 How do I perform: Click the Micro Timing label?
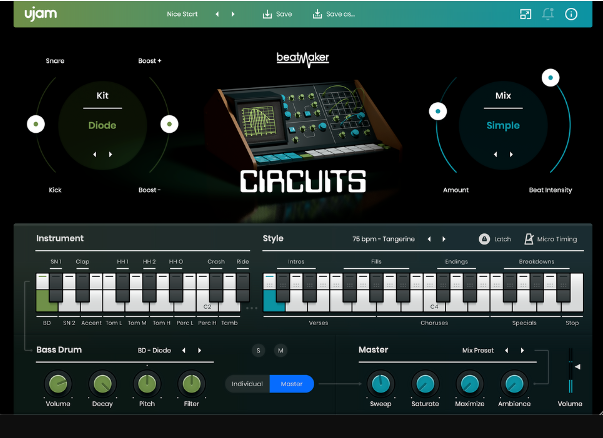pos(557,239)
